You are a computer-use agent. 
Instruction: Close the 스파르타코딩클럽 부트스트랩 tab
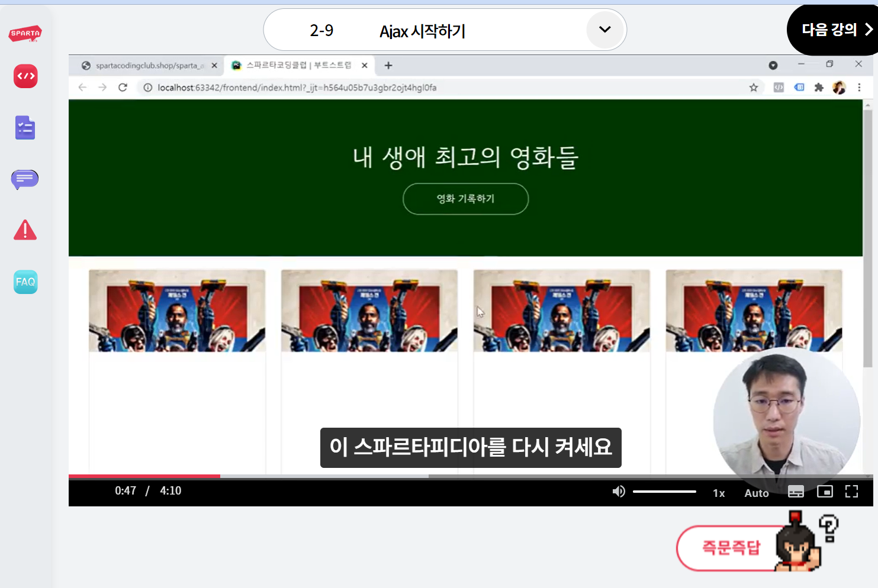click(365, 66)
